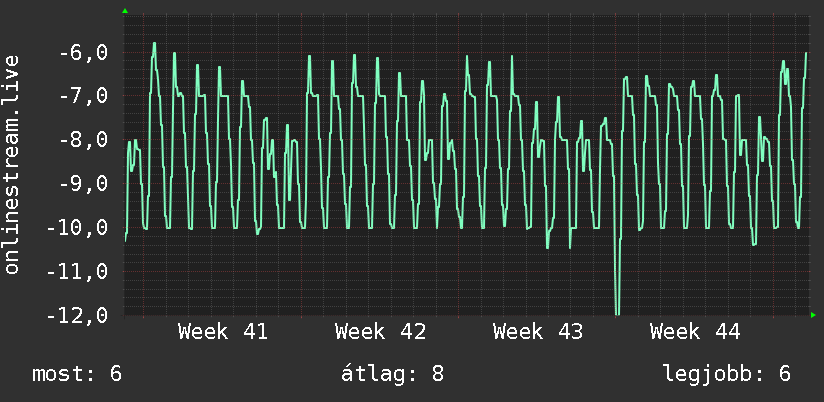824x402 pixels.
Task: Click the green arrow ending the x-axis
Action: click(813, 315)
